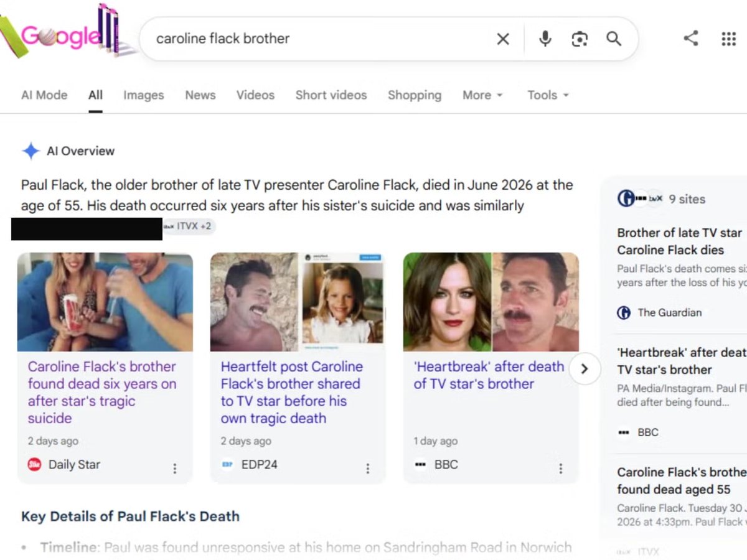Open options menu for the EDP24 card
The image size is (747, 560).
(368, 469)
